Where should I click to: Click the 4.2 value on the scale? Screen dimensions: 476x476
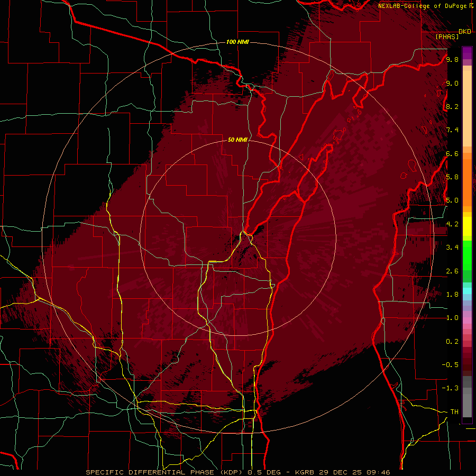(452, 224)
